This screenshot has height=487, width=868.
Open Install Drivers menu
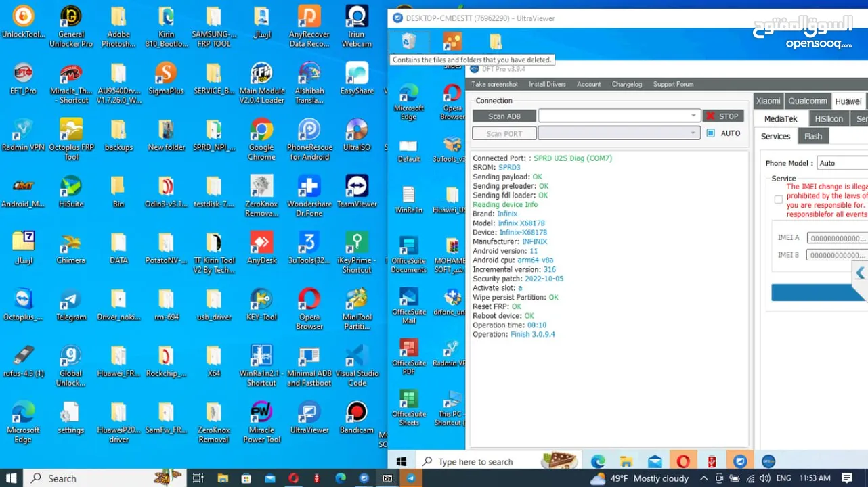[x=547, y=84]
